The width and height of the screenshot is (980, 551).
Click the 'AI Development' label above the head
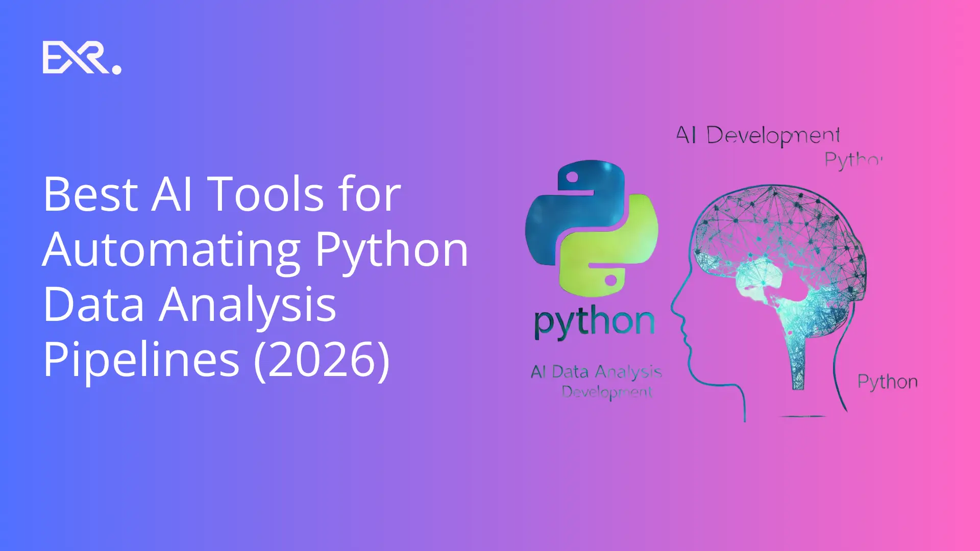click(758, 136)
